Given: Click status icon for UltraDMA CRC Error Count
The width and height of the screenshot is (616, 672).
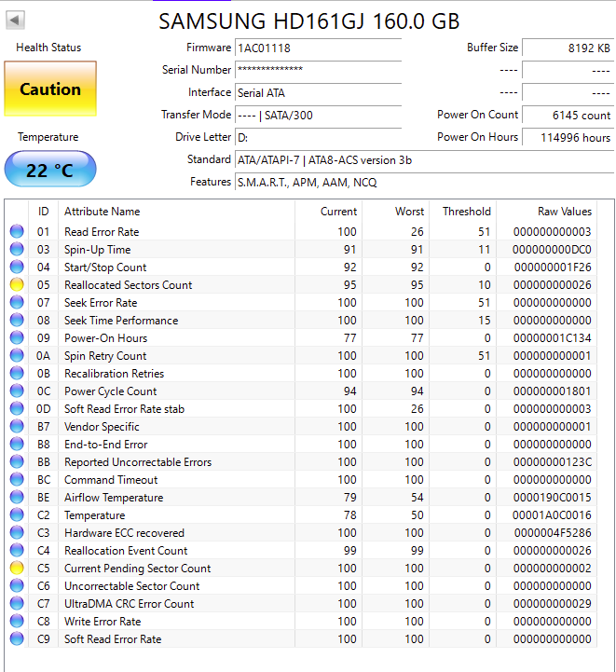Looking at the screenshot, I should coord(17,603).
